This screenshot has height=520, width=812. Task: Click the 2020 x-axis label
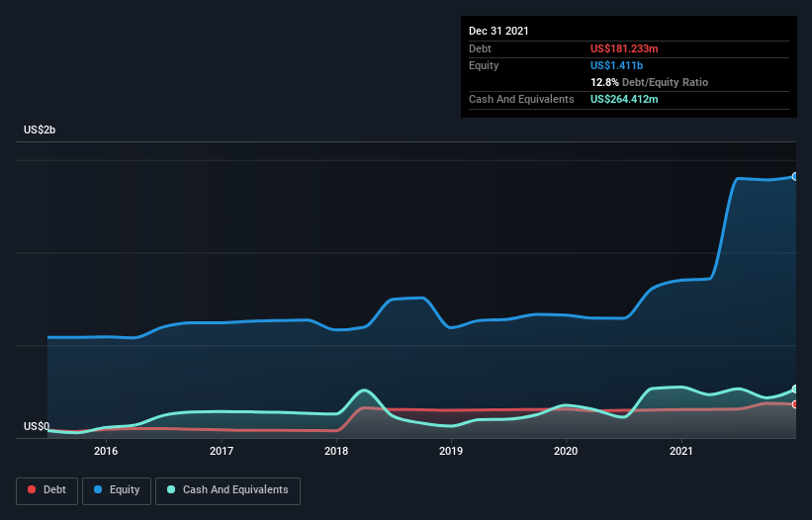(566, 451)
